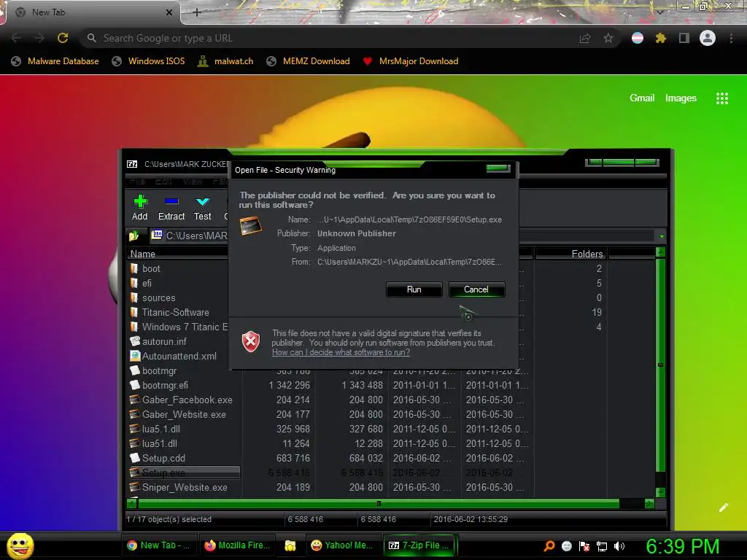Select Sniper_Website.exe file
747x560 pixels.
[184, 488]
